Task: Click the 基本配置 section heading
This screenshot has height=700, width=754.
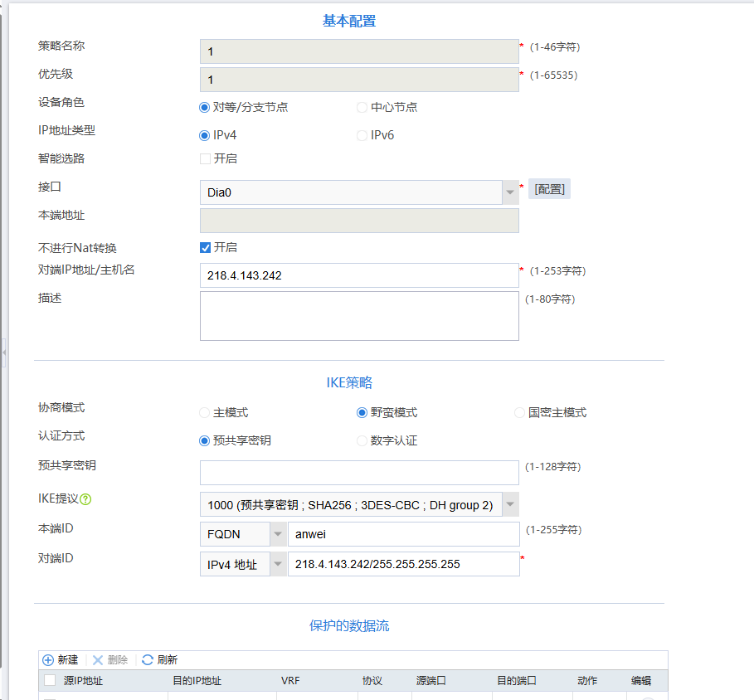Action: point(349,22)
